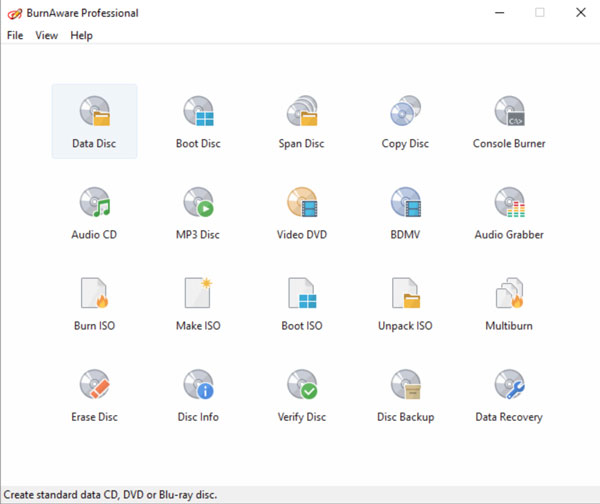Launch the Multiburn tool

509,303
